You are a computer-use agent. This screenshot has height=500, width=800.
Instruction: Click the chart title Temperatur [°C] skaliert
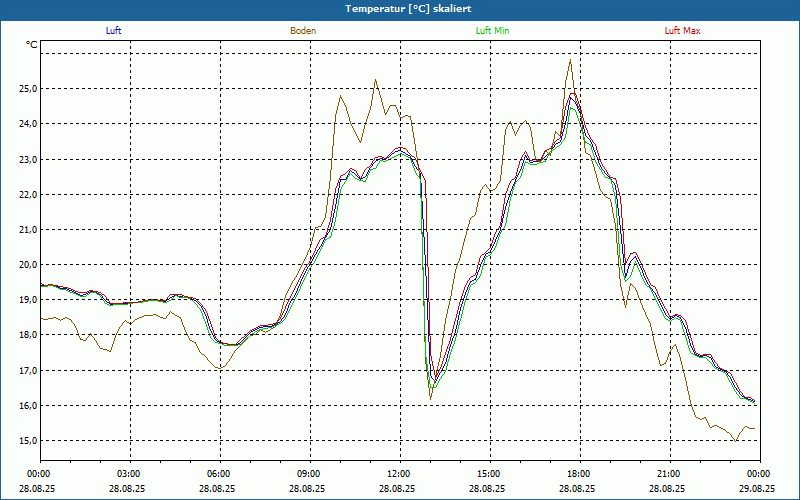[399, 8]
